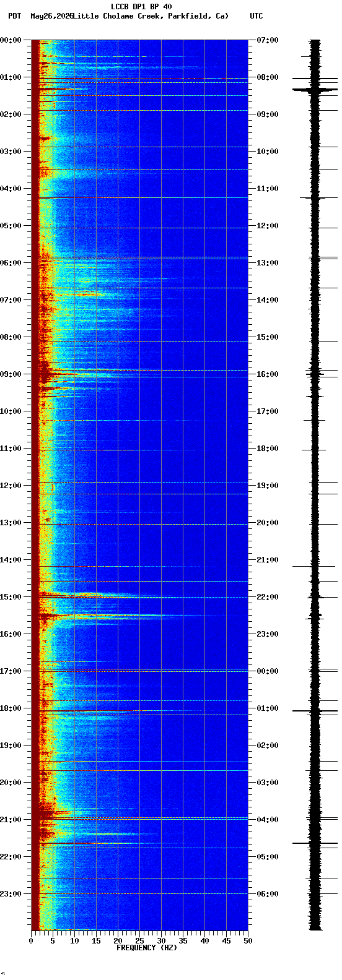
Task: Click the UTC timezone label
Action: (x=256, y=16)
